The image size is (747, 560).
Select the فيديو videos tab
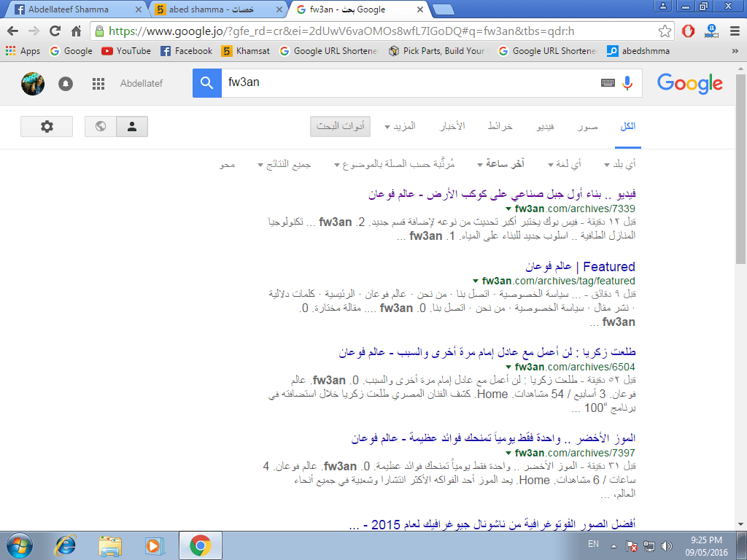coord(545,126)
